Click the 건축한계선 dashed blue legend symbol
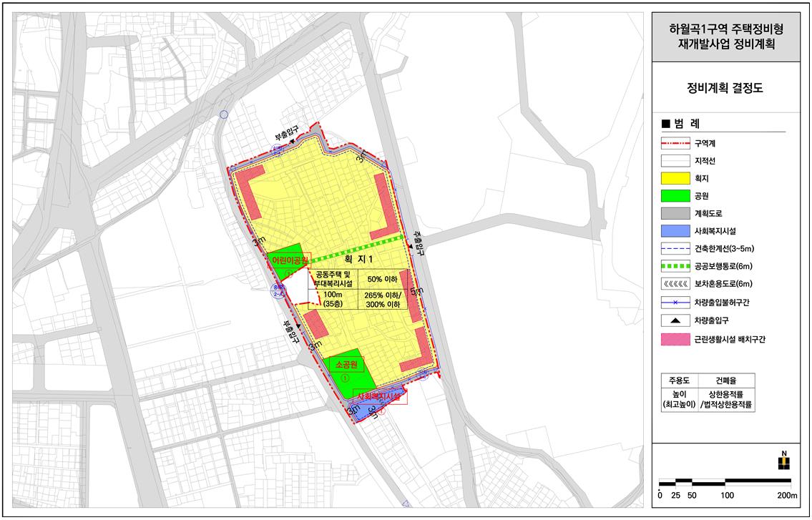Image resolution: width=812 pixels, height=520 pixels. [x=675, y=249]
